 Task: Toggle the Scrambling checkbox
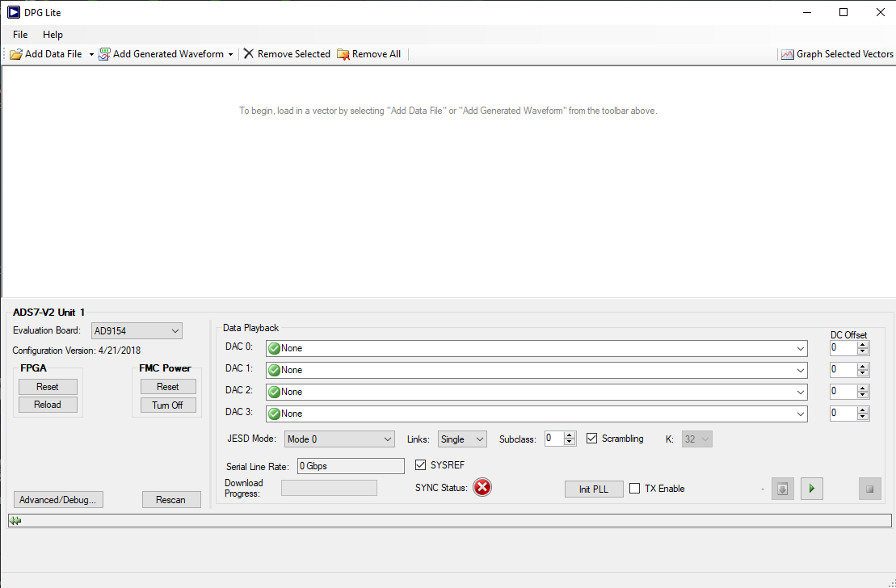point(592,439)
